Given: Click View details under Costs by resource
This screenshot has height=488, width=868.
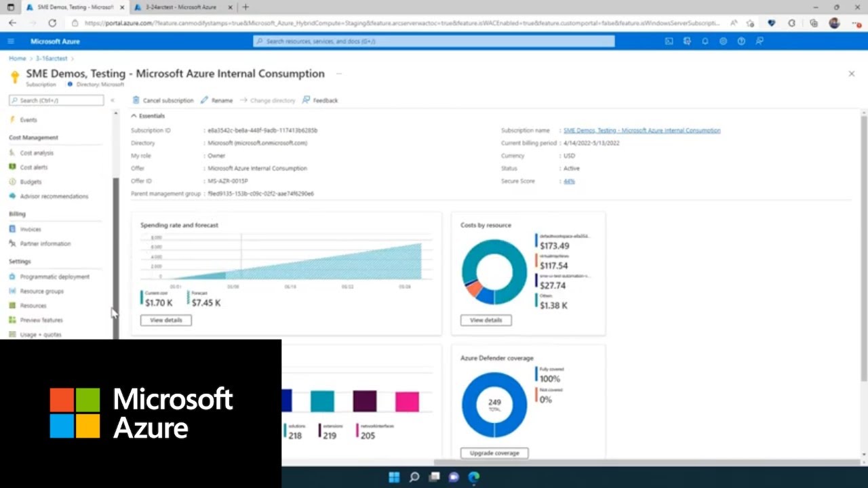Looking at the screenshot, I should 486,320.
